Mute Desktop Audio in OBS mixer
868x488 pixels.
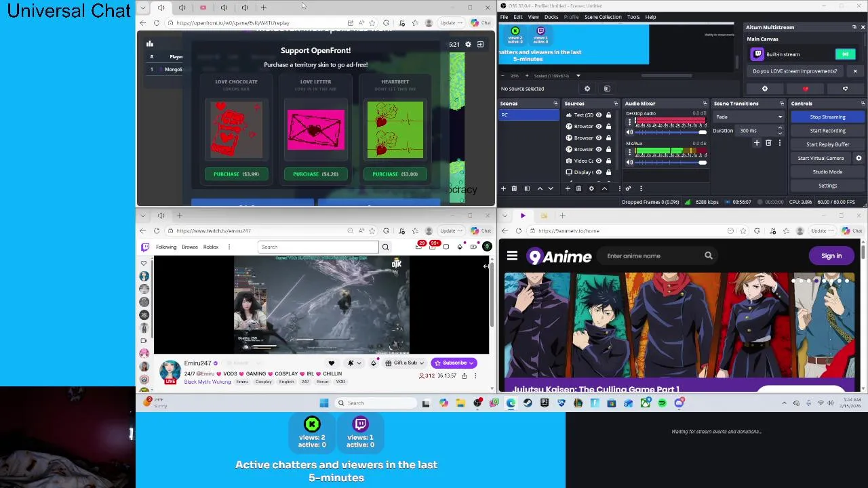point(629,131)
